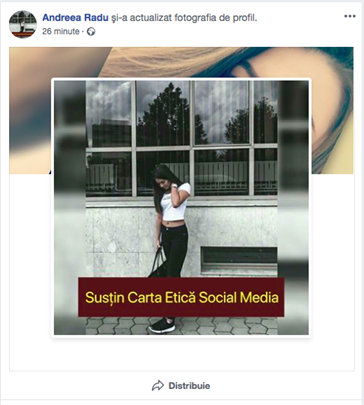Click the Distribuie button label
Image resolution: width=364 pixels, height=405 pixels.
coord(189,386)
